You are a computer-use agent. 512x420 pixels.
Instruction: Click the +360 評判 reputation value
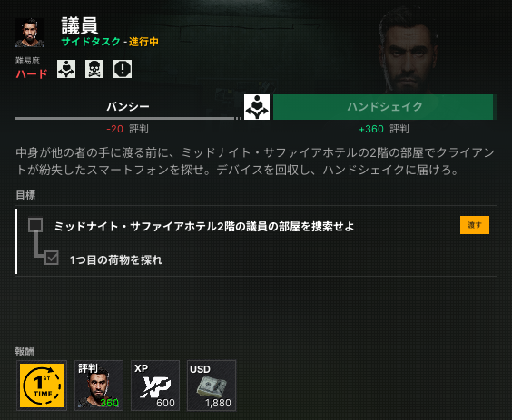[x=384, y=129]
